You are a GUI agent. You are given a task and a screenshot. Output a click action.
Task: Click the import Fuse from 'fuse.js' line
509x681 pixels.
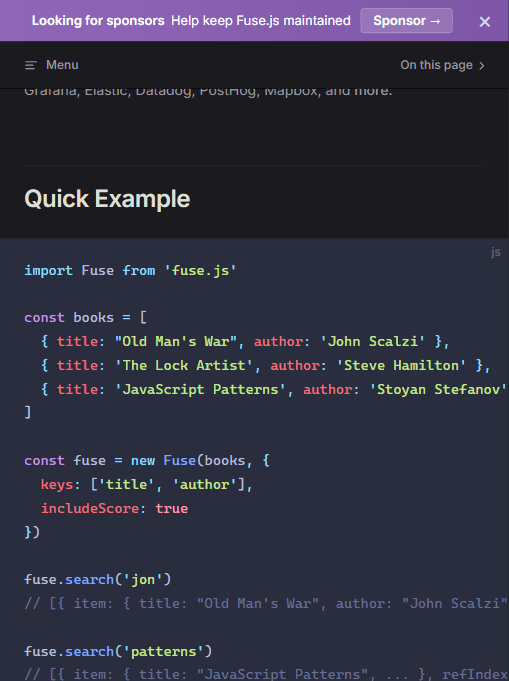(x=130, y=271)
